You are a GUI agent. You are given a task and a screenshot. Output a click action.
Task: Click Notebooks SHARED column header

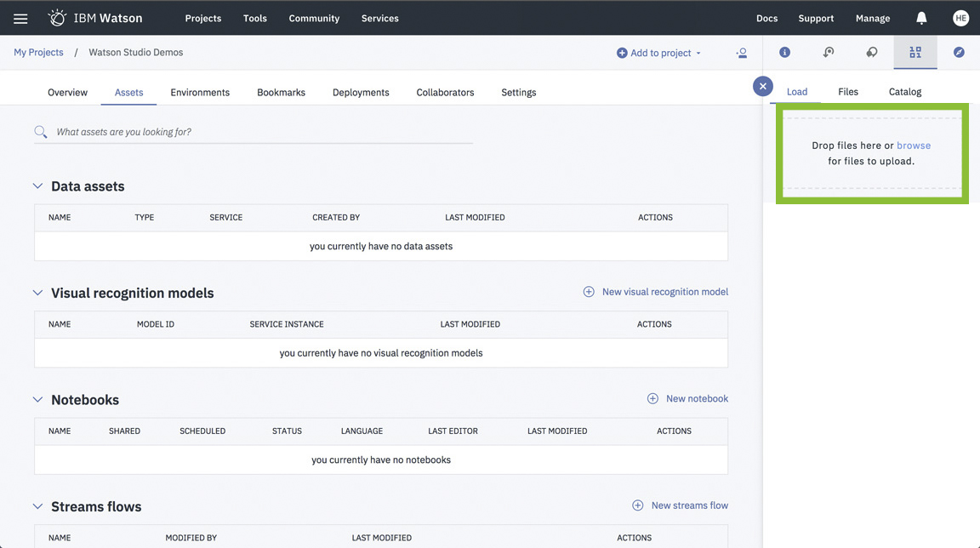pos(124,431)
